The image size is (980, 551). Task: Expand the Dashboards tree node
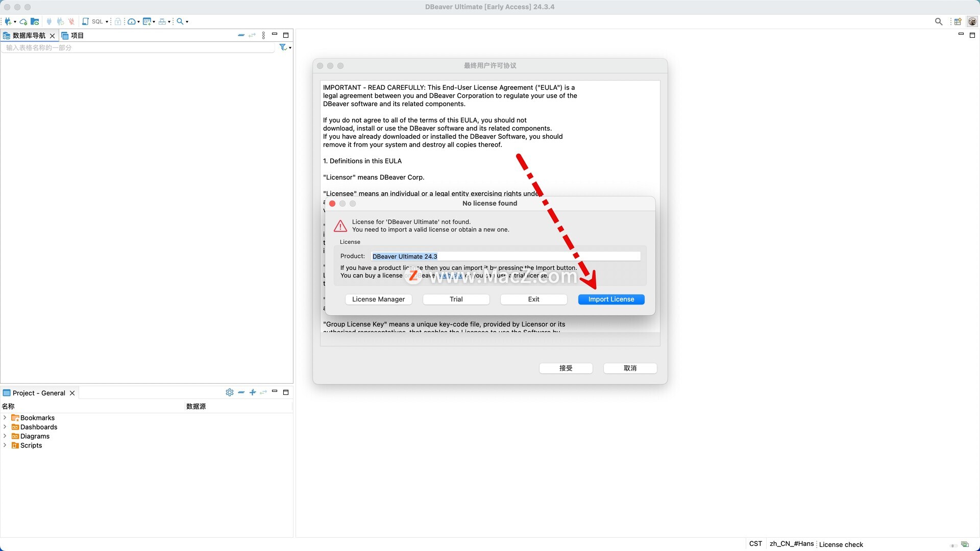coord(5,427)
